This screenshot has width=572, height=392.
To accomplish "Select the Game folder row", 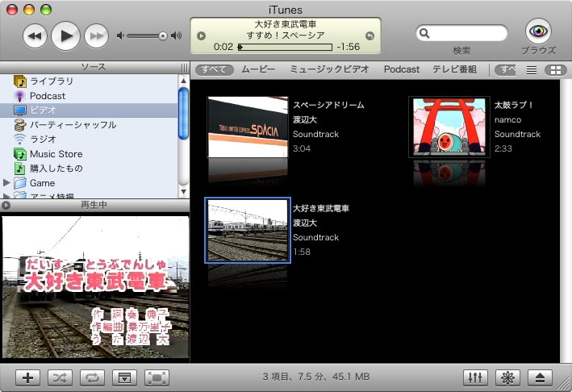I will click(x=90, y=183).
